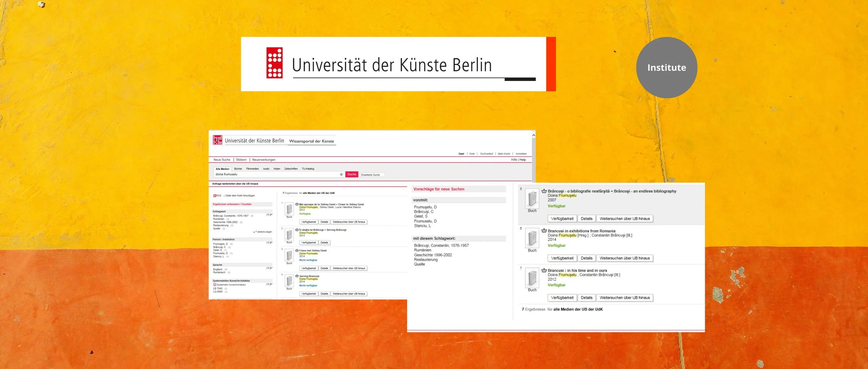
Task: Click the book cover icon of result 4
Action: [x=289, y=281]
